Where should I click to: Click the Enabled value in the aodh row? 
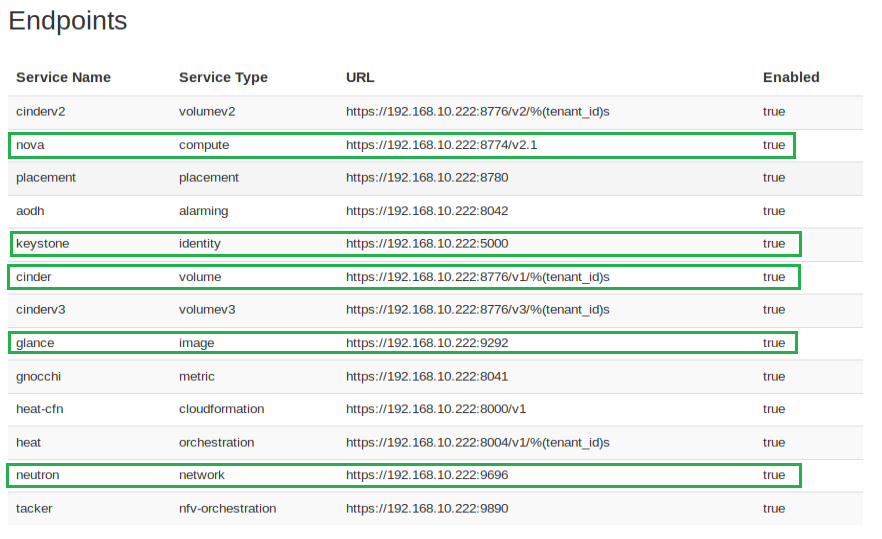click(x=773, y=211)
